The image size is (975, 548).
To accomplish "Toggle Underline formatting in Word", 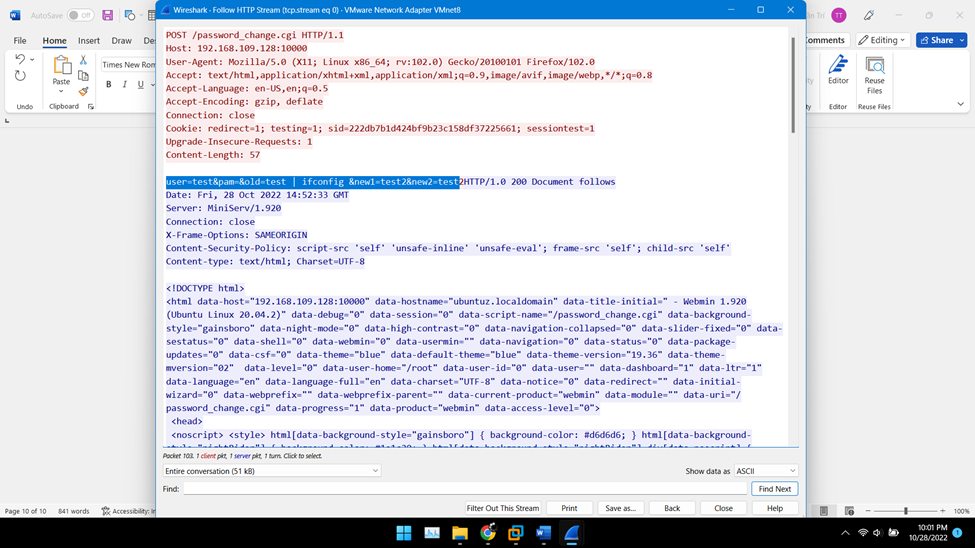I will [x=141, y=85].
